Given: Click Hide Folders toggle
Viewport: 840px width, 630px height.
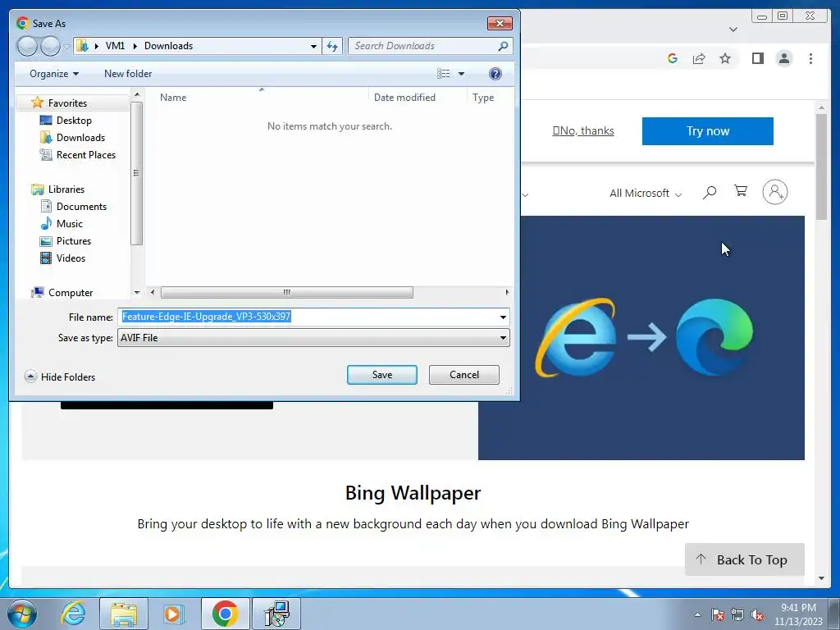Looking at the screenshot, I should pos(60,377).
